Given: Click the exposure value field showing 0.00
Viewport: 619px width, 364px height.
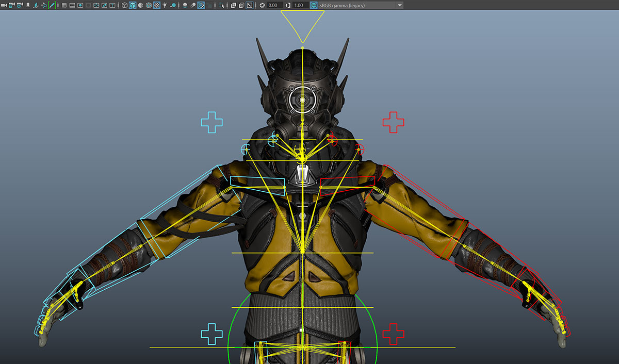Looking at the screenshot, I should point(274,5).
